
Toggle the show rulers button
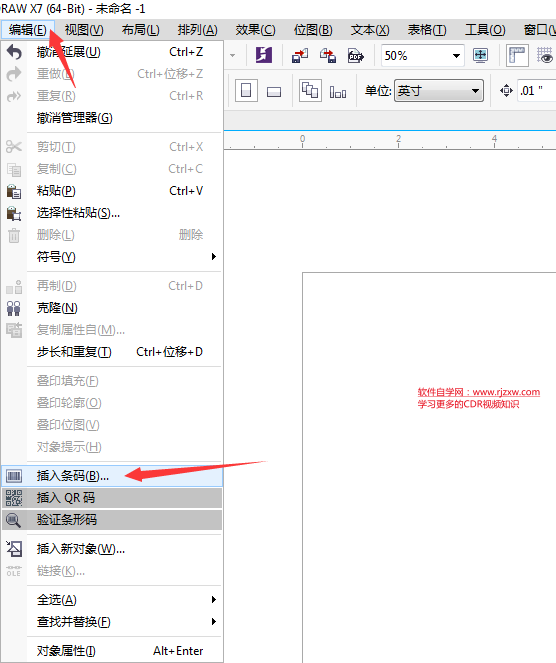click(517, 55)
